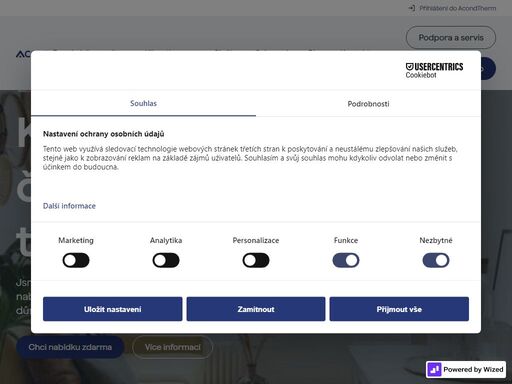Open the Další informace link
This screenshot has height=384, width=512.
(69, 206)
